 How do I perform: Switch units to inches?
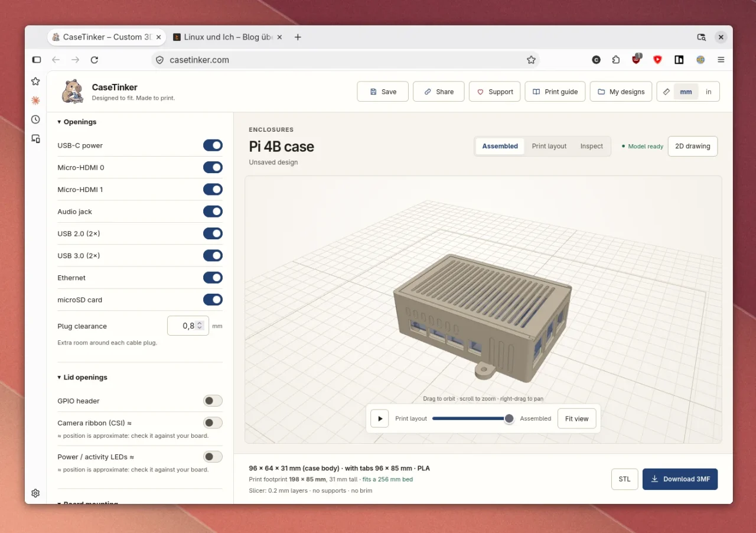708,92
